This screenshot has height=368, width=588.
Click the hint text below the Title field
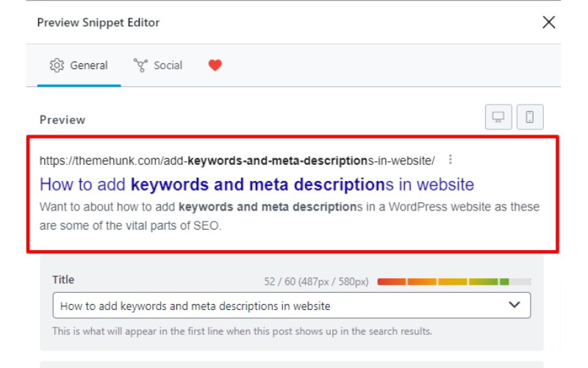point(242,331)
